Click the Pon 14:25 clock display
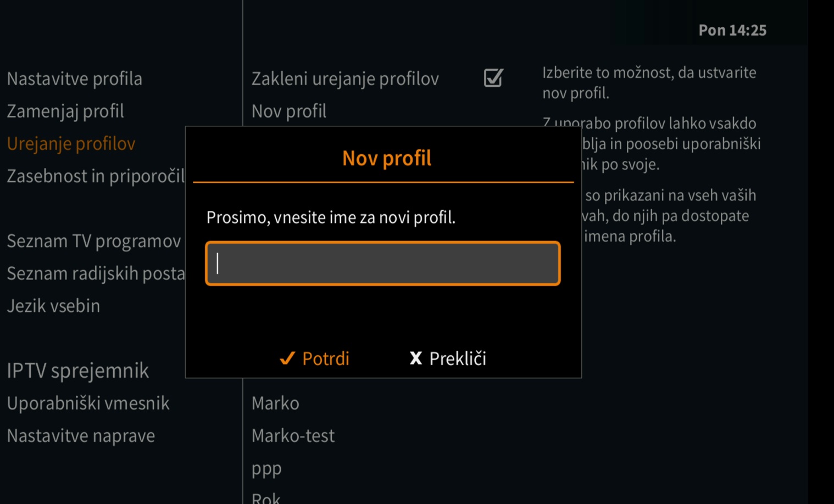Screen dimensions: 834x504 (x=732, y=30)
